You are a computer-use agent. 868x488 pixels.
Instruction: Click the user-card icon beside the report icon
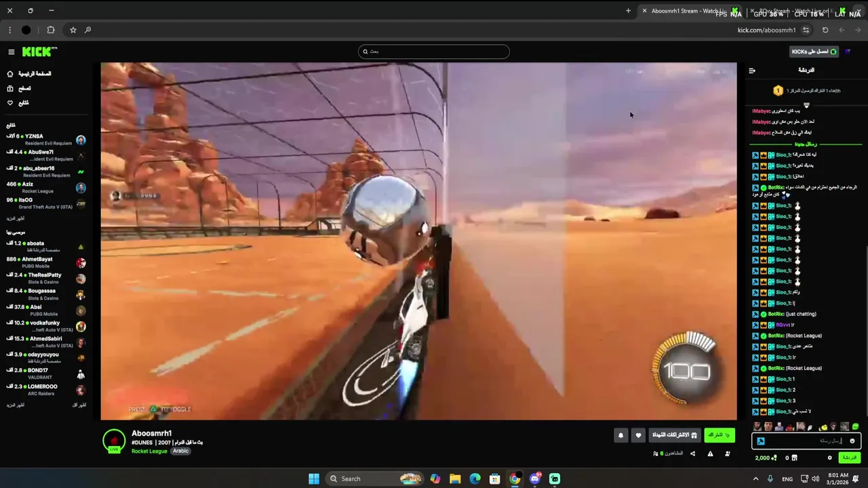coord(728,453)
